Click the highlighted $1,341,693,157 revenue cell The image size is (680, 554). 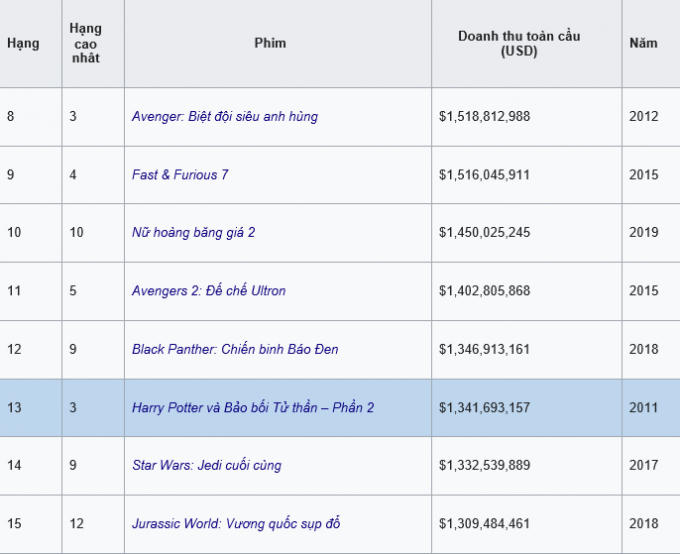484,407
